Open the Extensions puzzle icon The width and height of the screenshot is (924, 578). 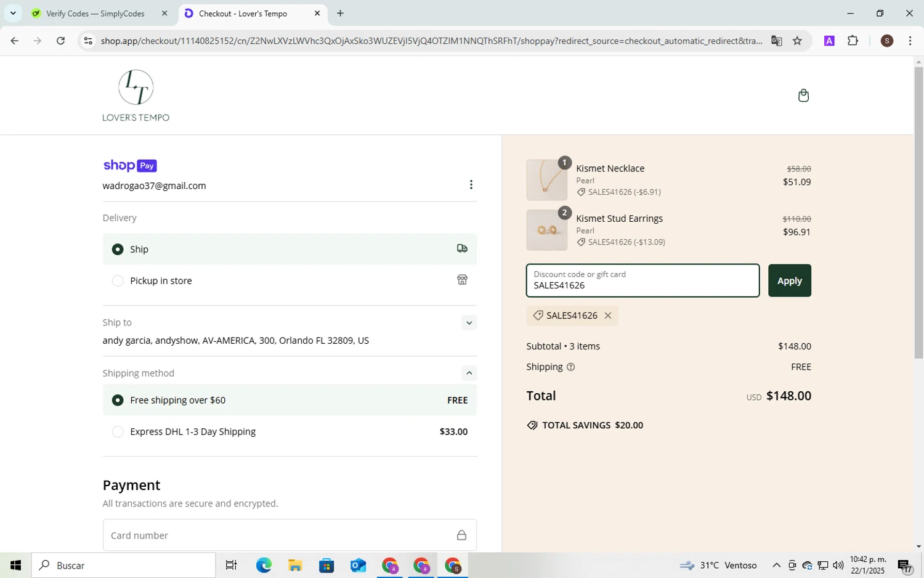853,41
